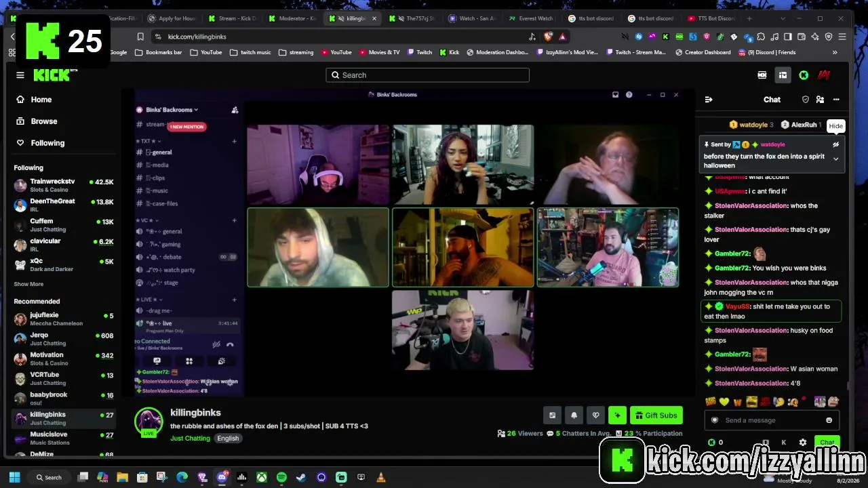Open Following in the Kick sidebar
868x488 pixels.
pyautogui.click(x=47, y=143)
